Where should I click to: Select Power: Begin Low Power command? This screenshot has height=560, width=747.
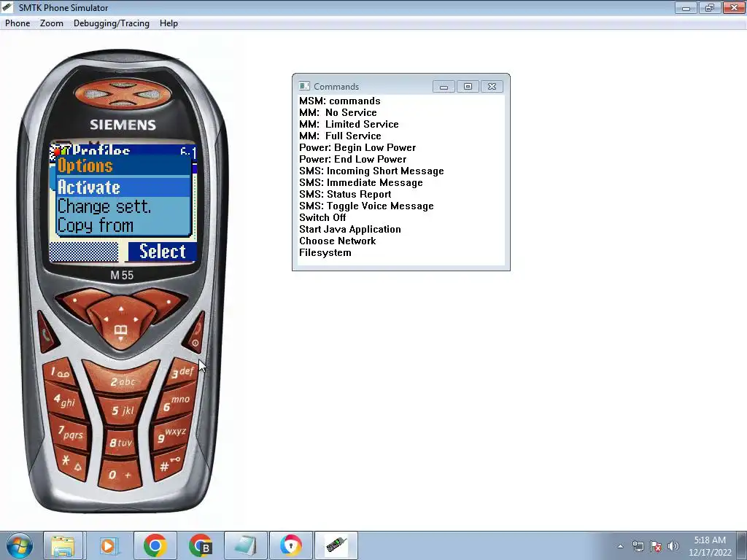pyautogui.click(x=357, y=147)
